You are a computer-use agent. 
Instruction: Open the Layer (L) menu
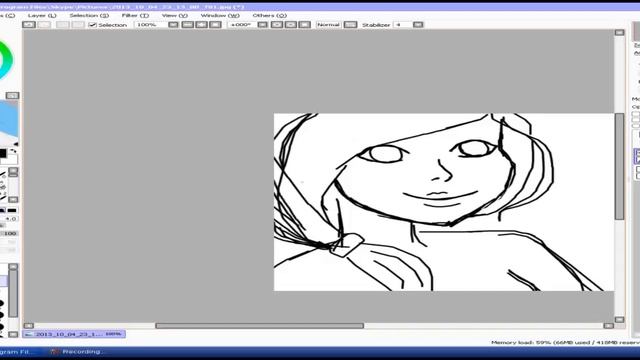tap(42, 16)
